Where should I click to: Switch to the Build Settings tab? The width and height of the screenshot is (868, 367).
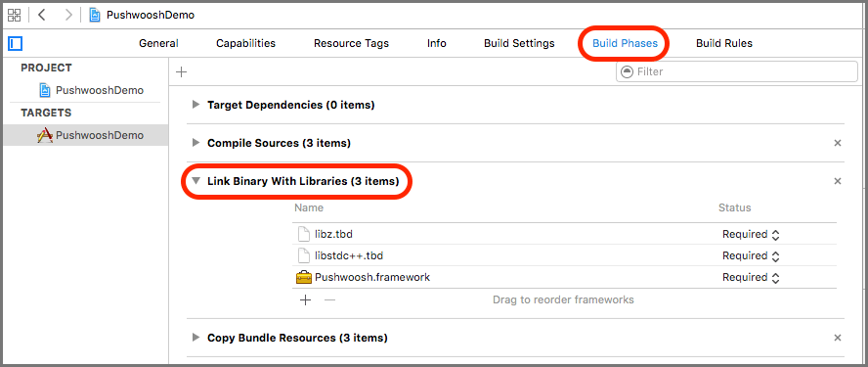click(x=519, y=43)
